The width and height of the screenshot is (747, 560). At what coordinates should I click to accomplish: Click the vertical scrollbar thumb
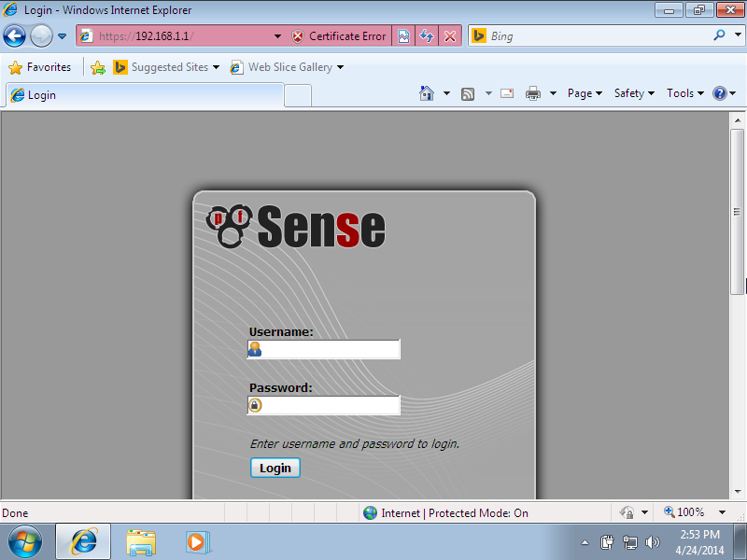coord(738,212)
